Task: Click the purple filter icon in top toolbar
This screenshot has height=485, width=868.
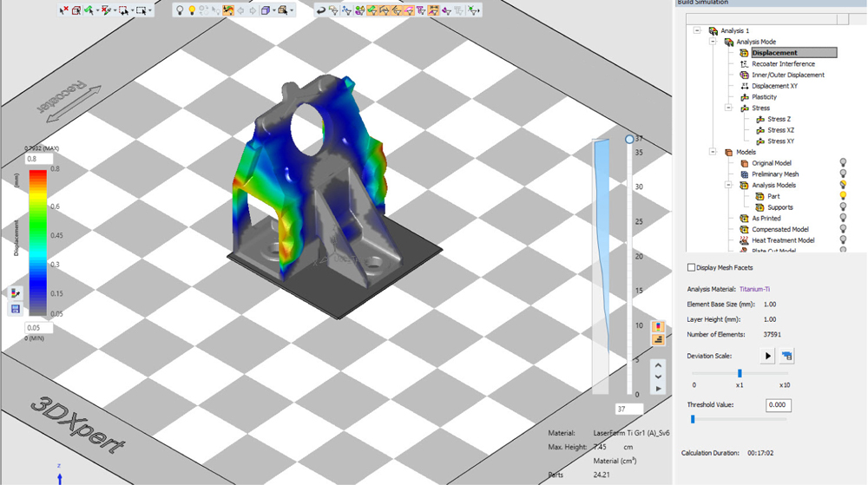Action: (447, 10)
